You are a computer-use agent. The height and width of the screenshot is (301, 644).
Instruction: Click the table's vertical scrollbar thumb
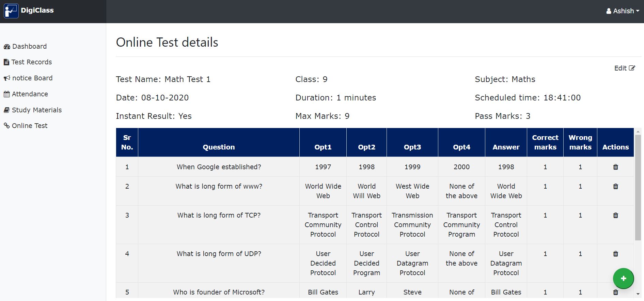click(x=638, y=187)
